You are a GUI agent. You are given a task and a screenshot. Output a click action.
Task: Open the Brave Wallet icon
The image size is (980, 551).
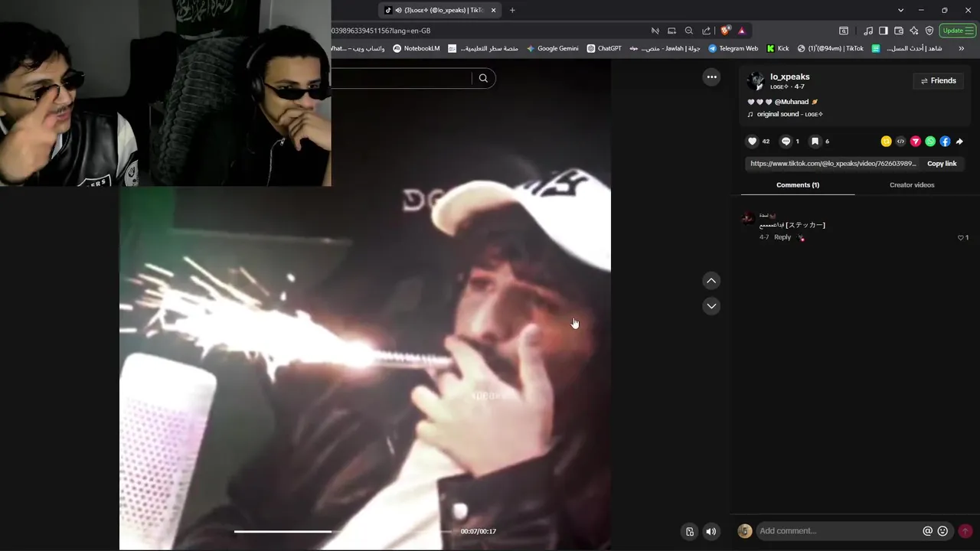point(899,31)
